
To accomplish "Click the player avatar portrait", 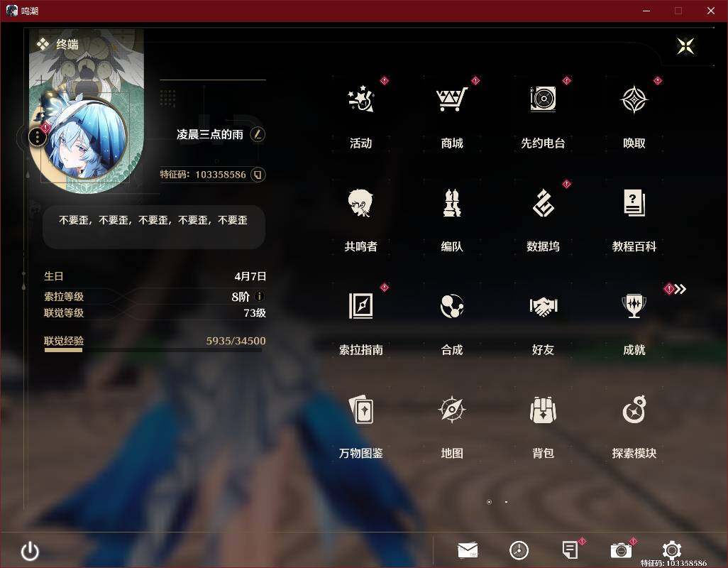I will click(x=87, y=138).
